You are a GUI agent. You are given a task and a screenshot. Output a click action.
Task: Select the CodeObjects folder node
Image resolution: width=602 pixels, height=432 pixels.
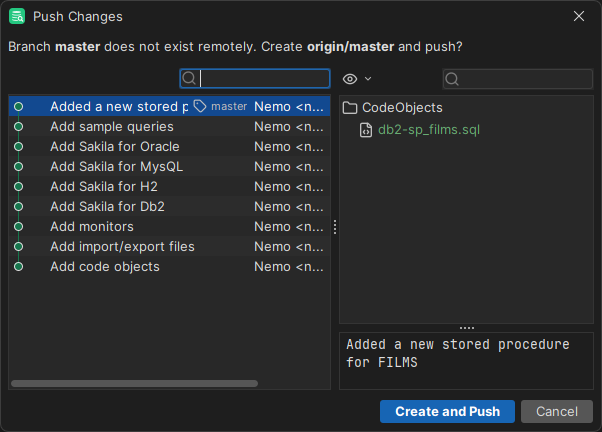click(402, 107)
